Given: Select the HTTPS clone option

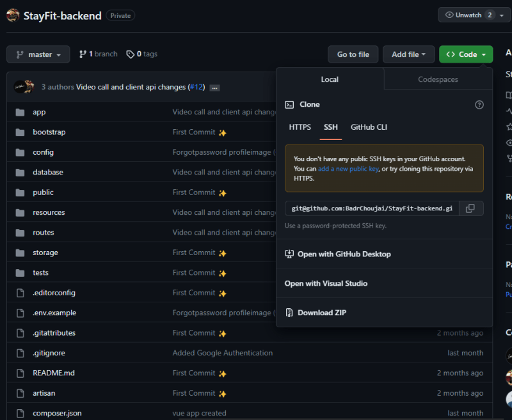Looking at the screenshot, I should click(300, 127).
